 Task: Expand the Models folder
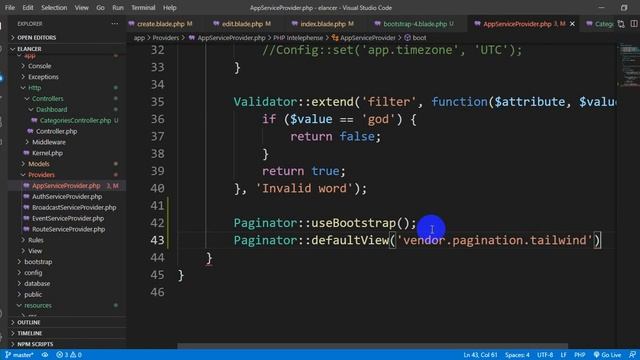pyautogui.click(x=39, y=164)
